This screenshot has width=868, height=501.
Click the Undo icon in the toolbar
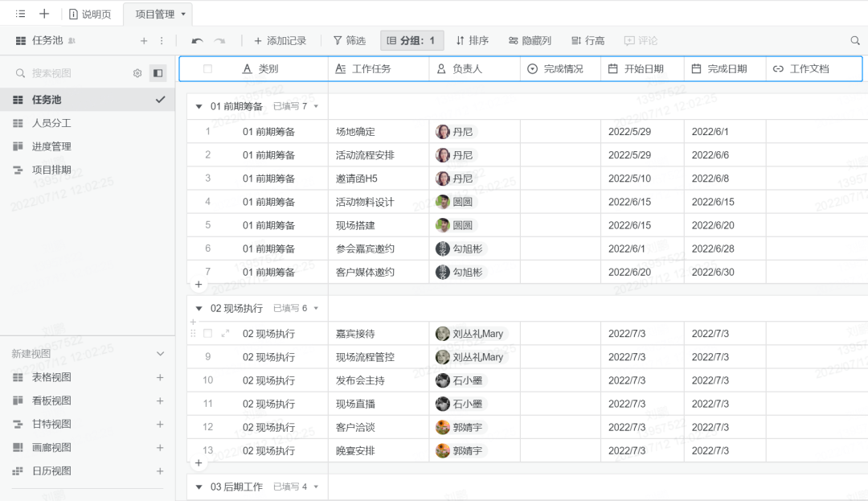196,40
